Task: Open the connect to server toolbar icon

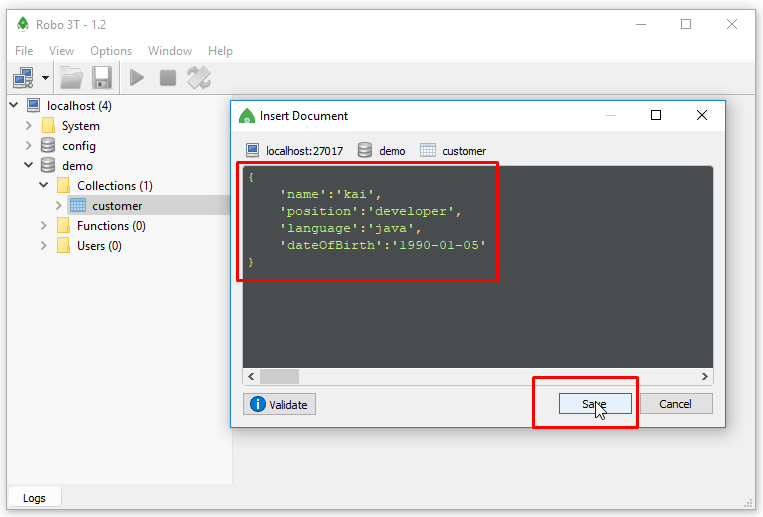Action: coord(23,78)
